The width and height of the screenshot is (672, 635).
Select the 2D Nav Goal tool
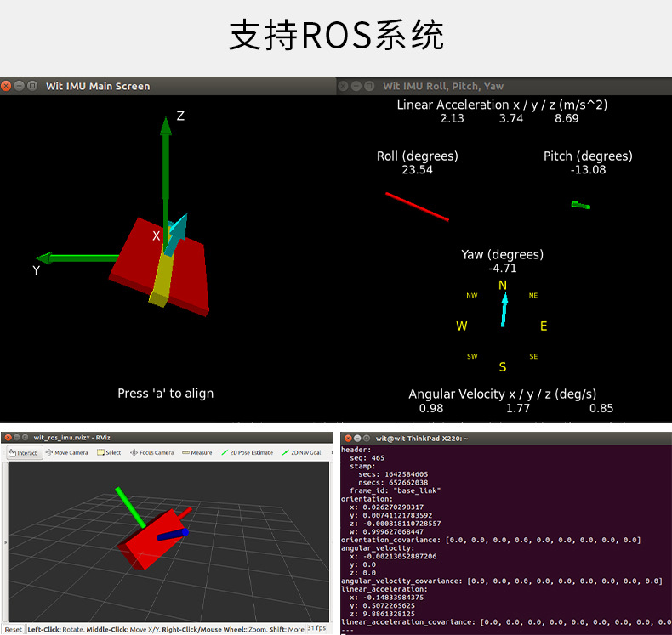302,452
